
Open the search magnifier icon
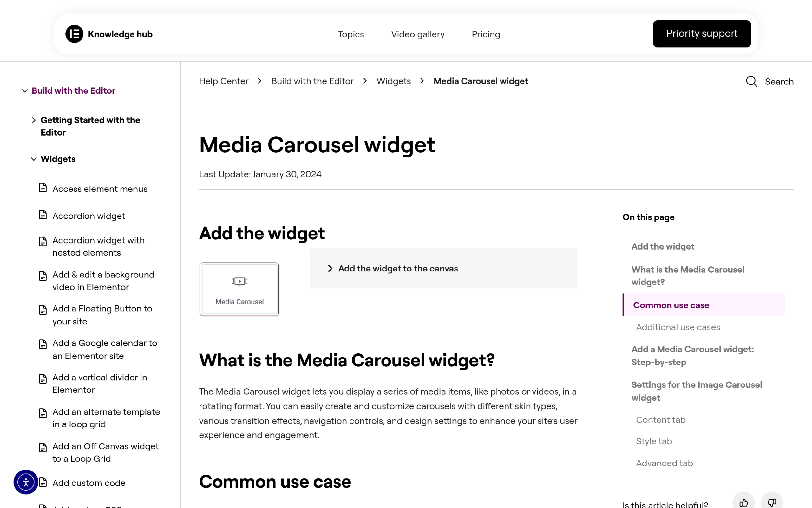pyautogui.click(x=751, y=81)
